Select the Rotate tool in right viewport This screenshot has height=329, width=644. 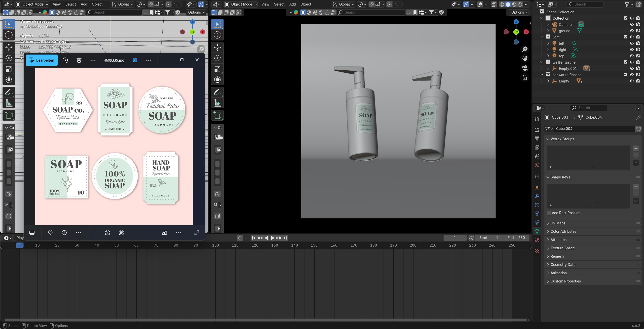217,58
